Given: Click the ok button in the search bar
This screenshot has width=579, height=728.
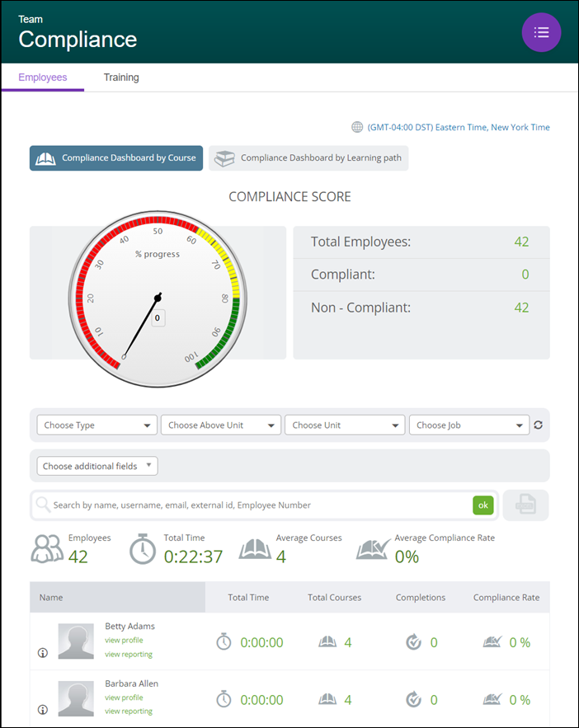Looking at the screenshot, I should tap(483, 505).
